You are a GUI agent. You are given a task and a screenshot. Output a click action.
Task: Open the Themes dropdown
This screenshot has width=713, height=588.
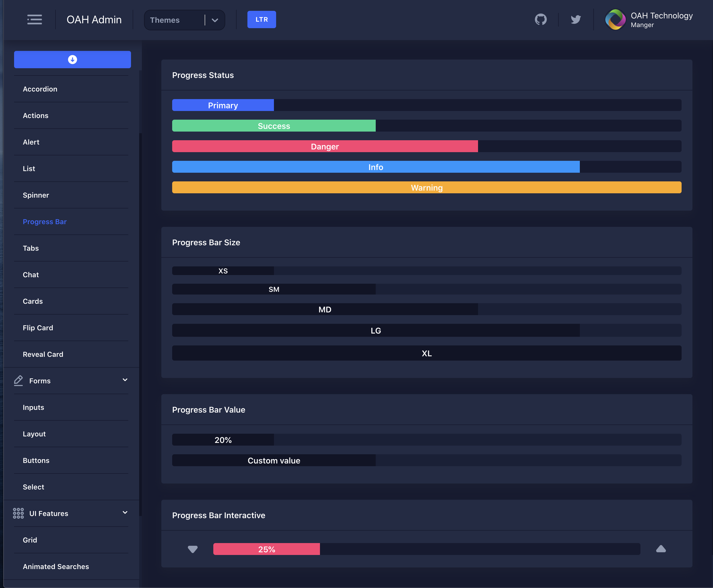(184, 20)
